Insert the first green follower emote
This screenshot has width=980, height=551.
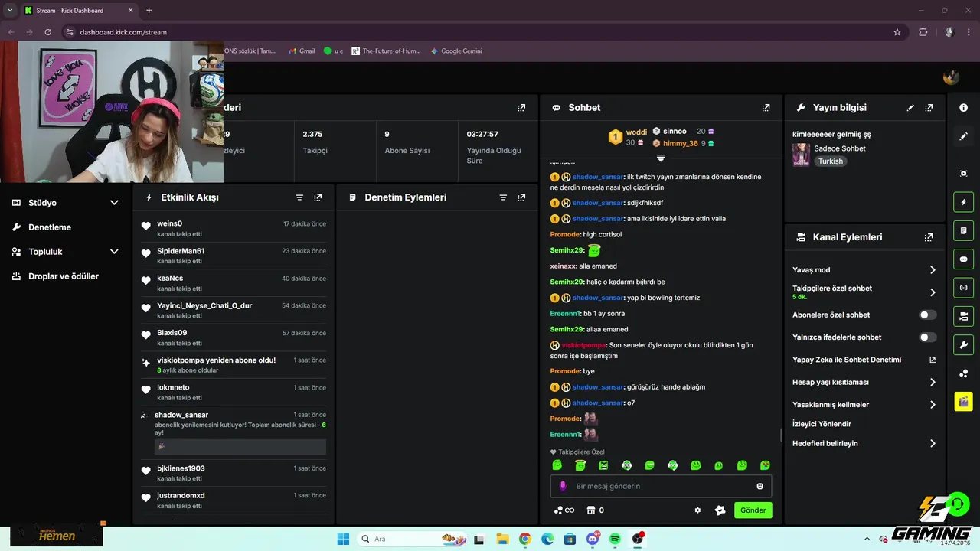point(557,465)
